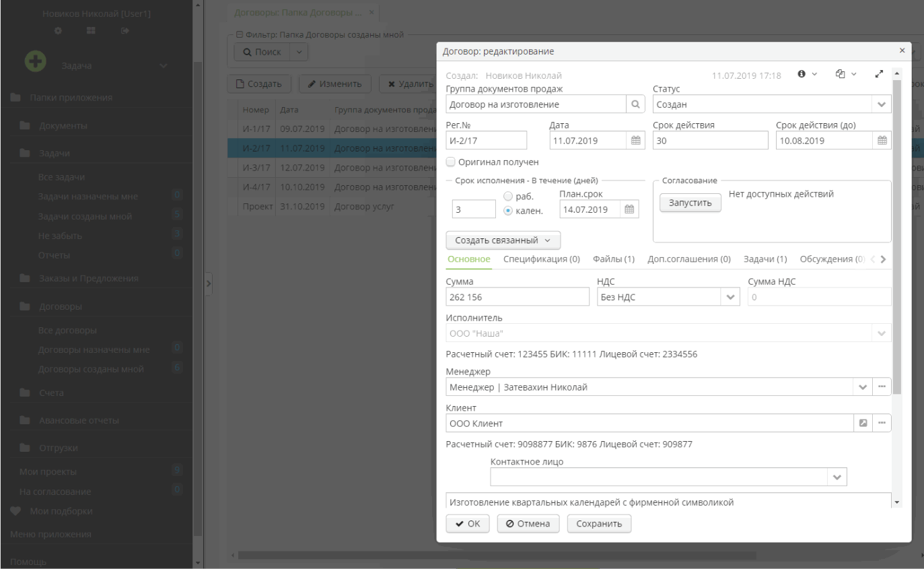Image resolution: width=924 pixels, height=569 pixels.
Task: Switch to the Доп.соглашения (0) tab
Action: point(689,259)
